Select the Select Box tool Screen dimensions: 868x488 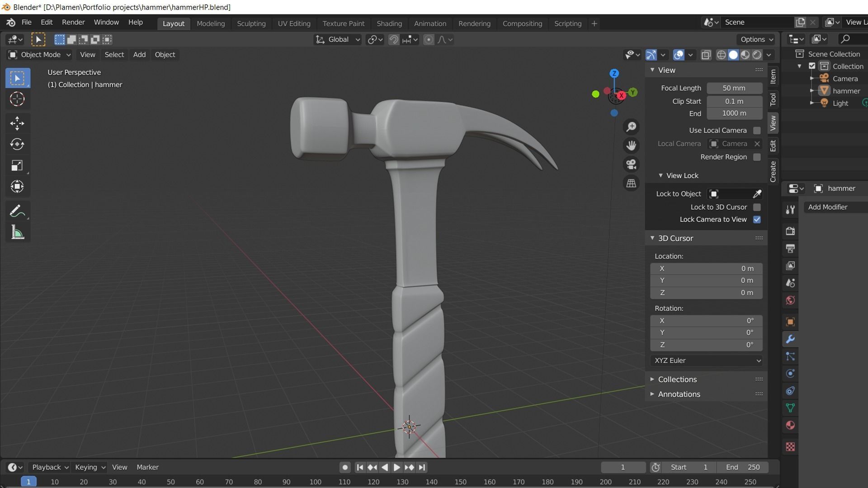(x=18, y=78)
